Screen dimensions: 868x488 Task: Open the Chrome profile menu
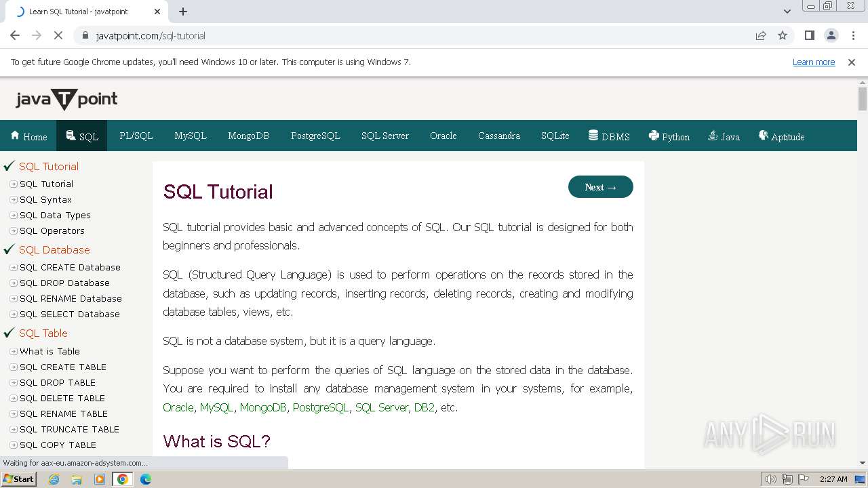tap(831, 35)
